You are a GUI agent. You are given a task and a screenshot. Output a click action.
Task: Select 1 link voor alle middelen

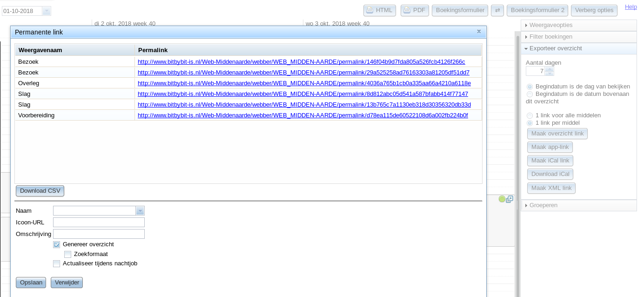[530, 115]
